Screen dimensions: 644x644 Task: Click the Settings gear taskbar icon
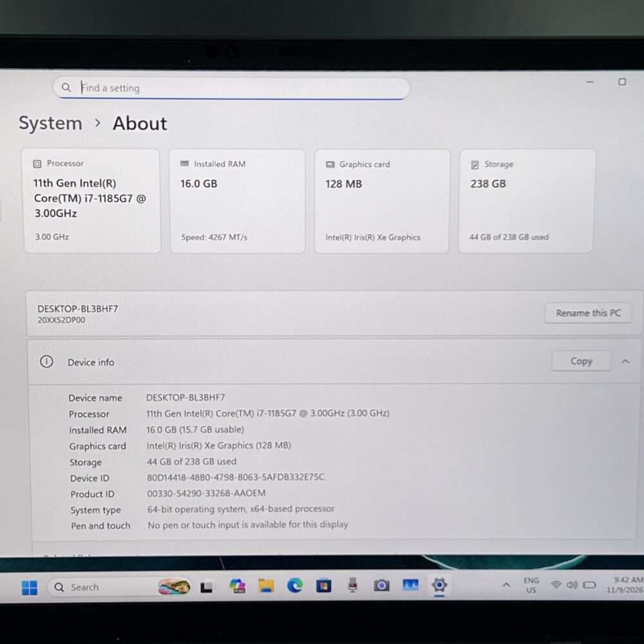point(439,585)
